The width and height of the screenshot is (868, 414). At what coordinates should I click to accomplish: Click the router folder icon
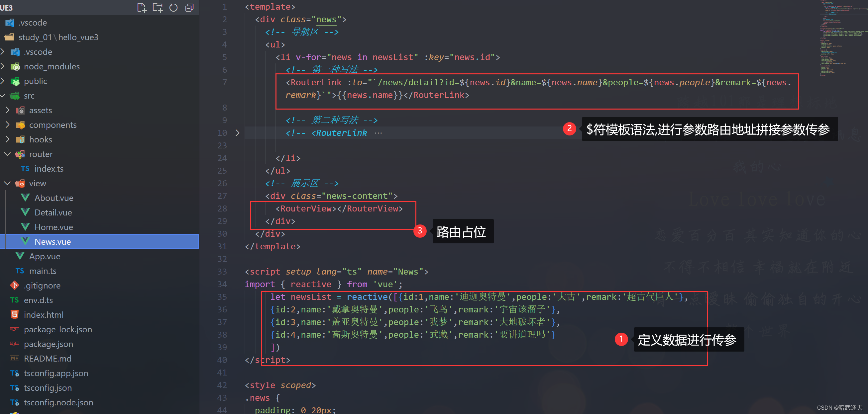pos(20,154)
